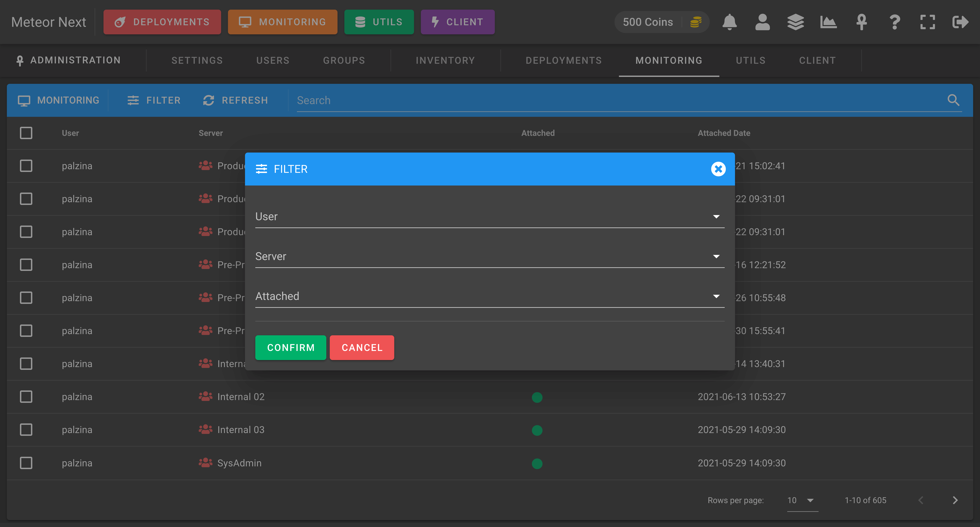Click the green attached dot for Internal 03
This screenshot has width=980, height=527.
(537, 430)
